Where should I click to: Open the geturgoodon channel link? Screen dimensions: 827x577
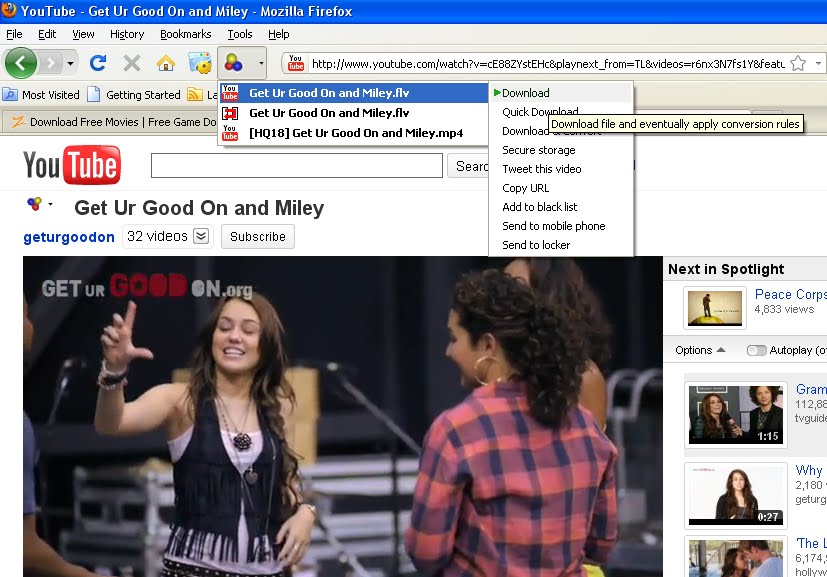[69, 237]
